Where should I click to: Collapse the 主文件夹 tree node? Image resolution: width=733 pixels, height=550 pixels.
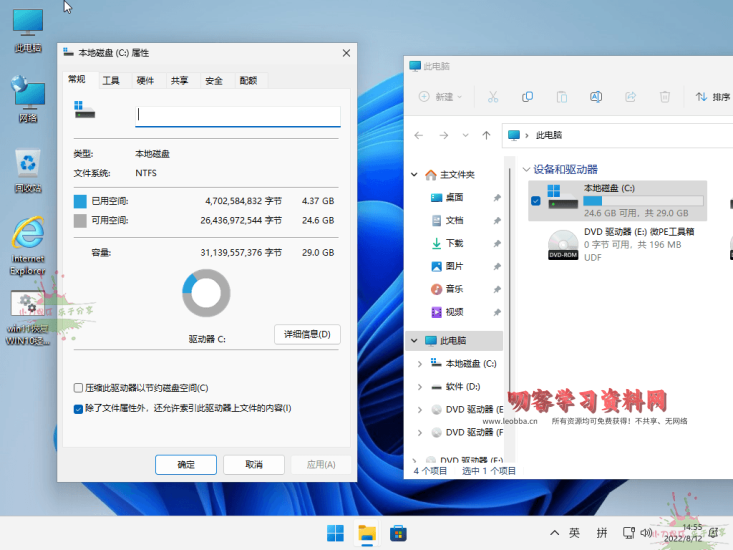414,174
